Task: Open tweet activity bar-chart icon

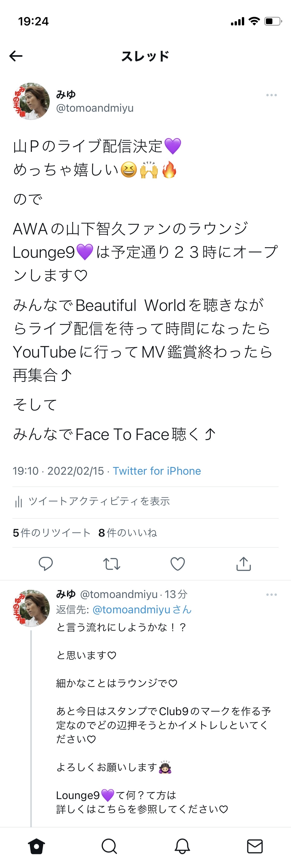Action: coord(19,502)
